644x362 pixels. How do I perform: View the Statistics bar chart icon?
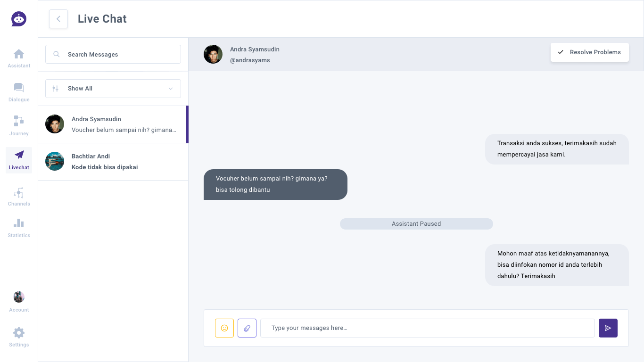point(19,223)
